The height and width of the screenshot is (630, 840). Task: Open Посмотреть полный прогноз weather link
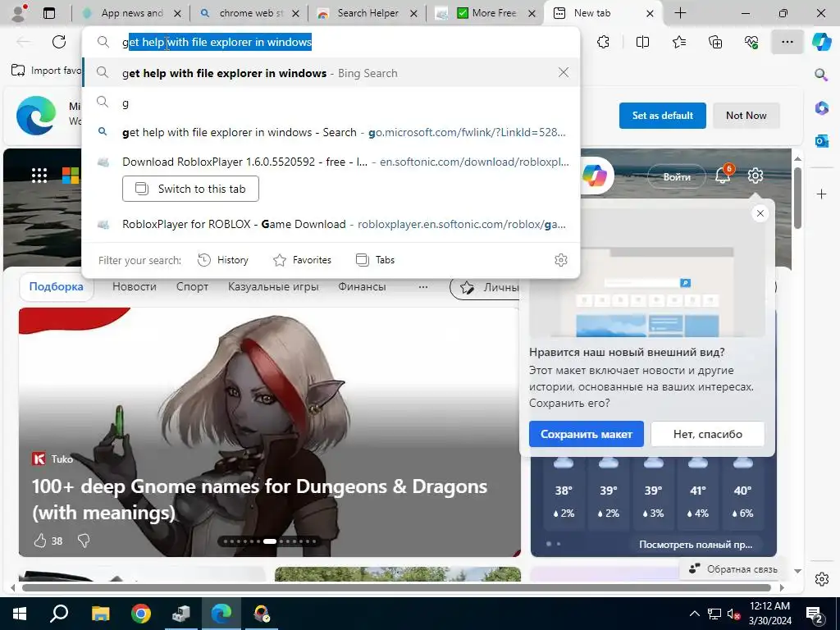coord(696,545)
